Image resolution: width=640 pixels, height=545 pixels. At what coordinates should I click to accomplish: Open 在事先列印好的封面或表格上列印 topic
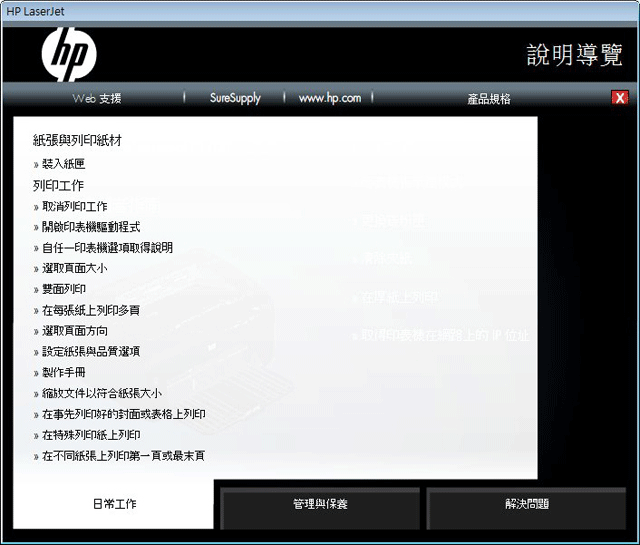click(124, 414)
